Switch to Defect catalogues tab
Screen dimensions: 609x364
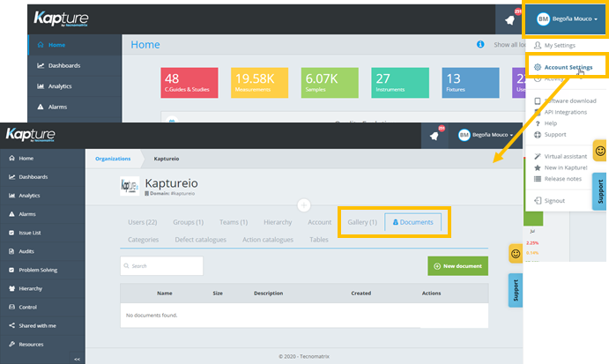coord(200,240)
